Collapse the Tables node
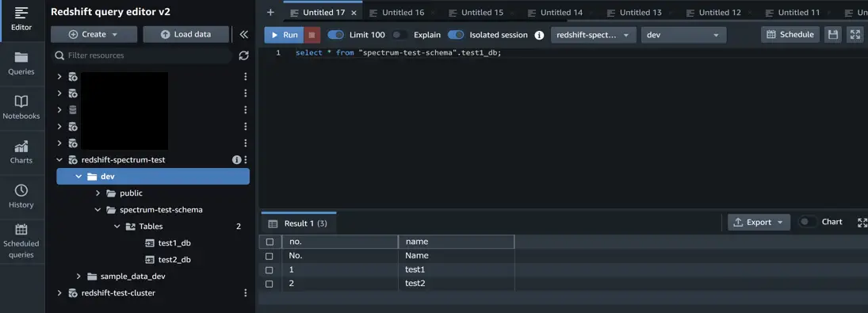 tap(117, 226)
